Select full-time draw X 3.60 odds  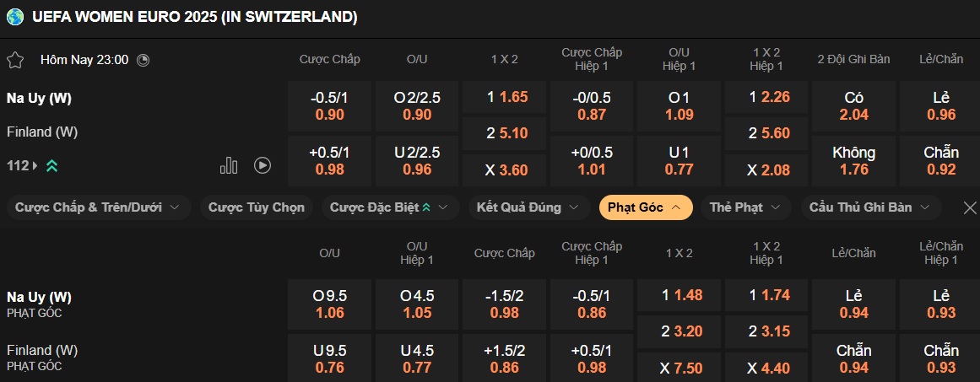coord(505,169)
